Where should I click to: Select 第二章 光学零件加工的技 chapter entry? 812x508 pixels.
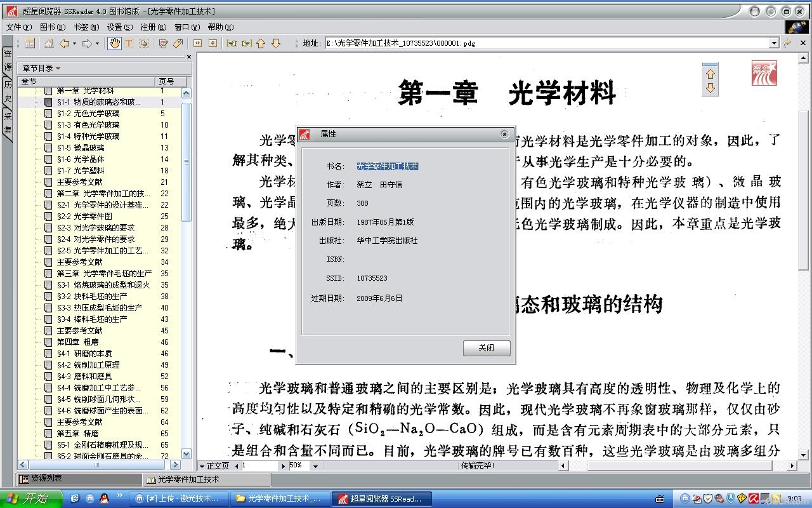coord(103,194)
